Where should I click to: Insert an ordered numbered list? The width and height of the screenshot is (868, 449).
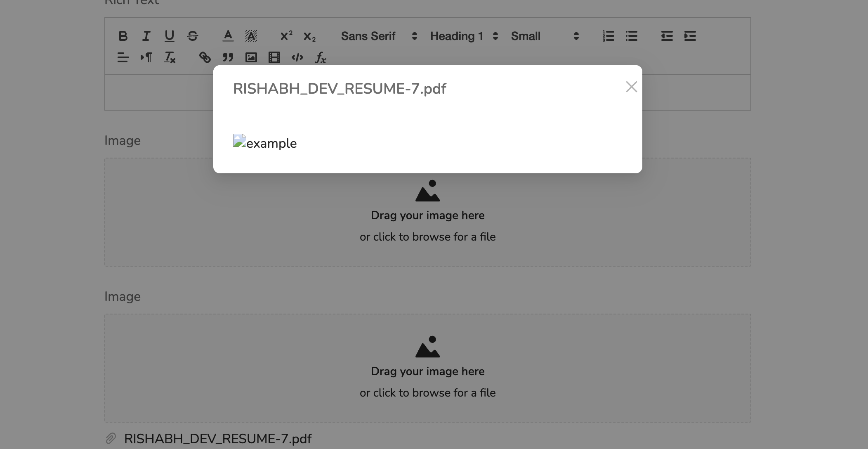coord(608,36)
